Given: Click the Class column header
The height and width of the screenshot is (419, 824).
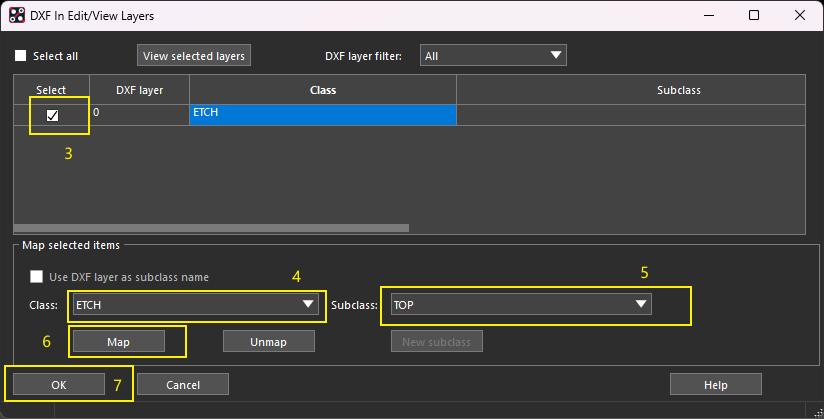Looking at the screenshot, I should coord(322,90).
